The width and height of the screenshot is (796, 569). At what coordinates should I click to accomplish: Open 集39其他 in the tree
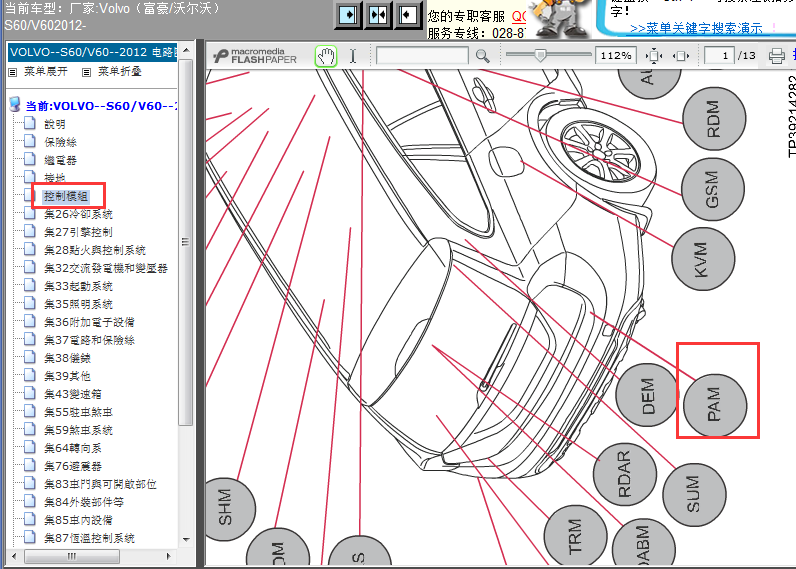(67, 376)
